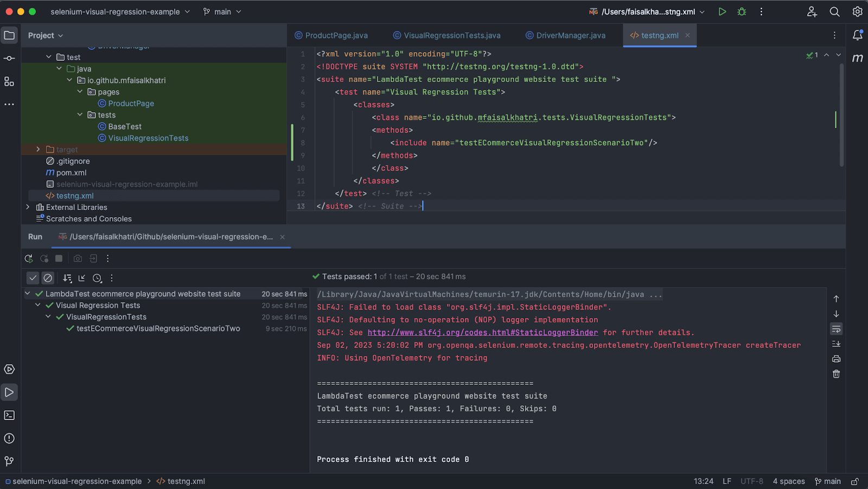
Task: Open the Problems tool window
Action: [x=9, y=438]
